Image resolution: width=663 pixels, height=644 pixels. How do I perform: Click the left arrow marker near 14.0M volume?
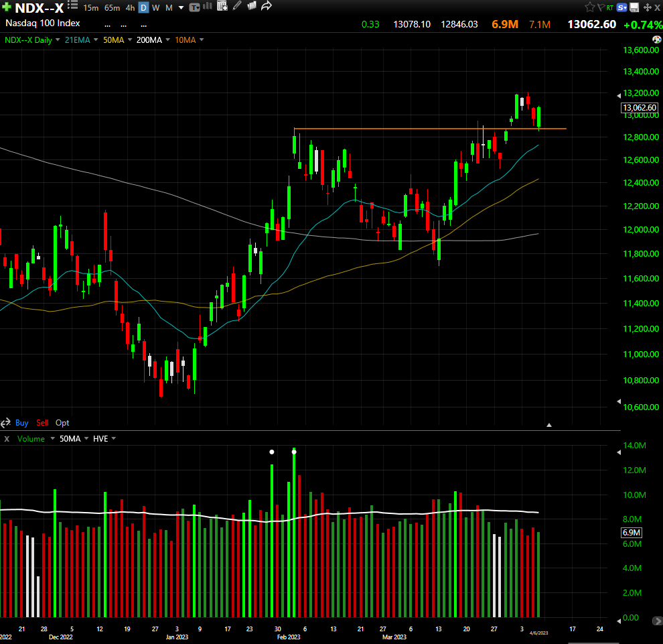pos(619,452)
